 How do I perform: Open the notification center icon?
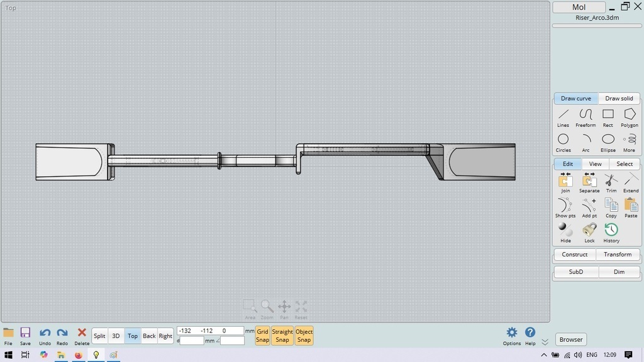628,355
